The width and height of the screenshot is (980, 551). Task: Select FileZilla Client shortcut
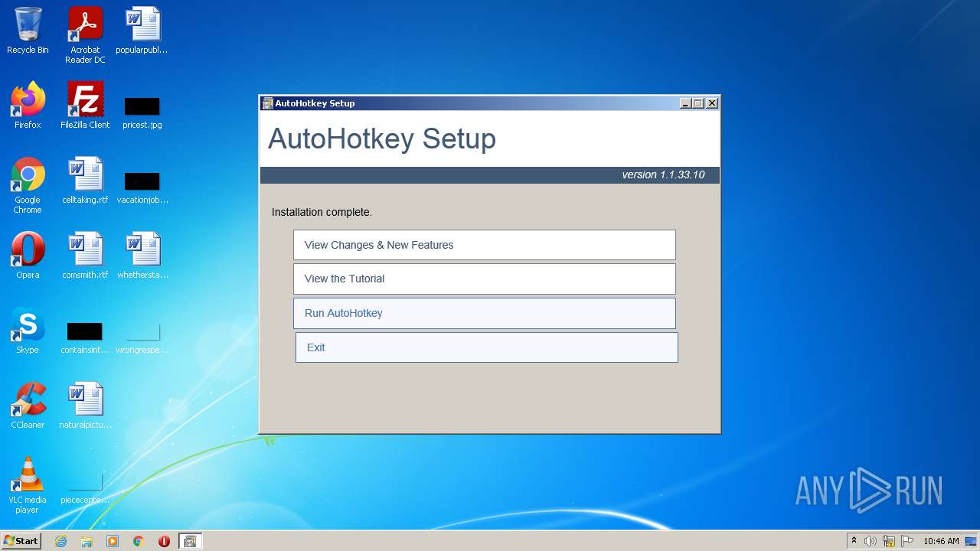tap(85, 106)
